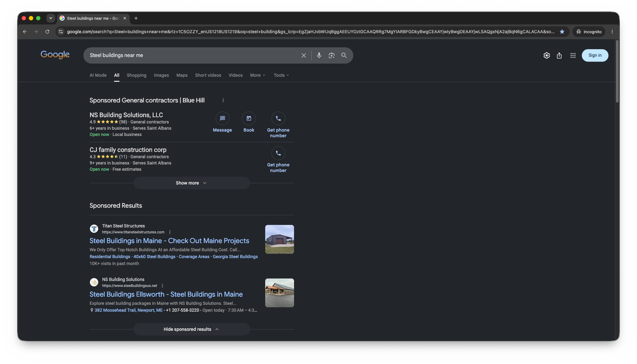Click the share icon next to settings

[x=559, y=55]
